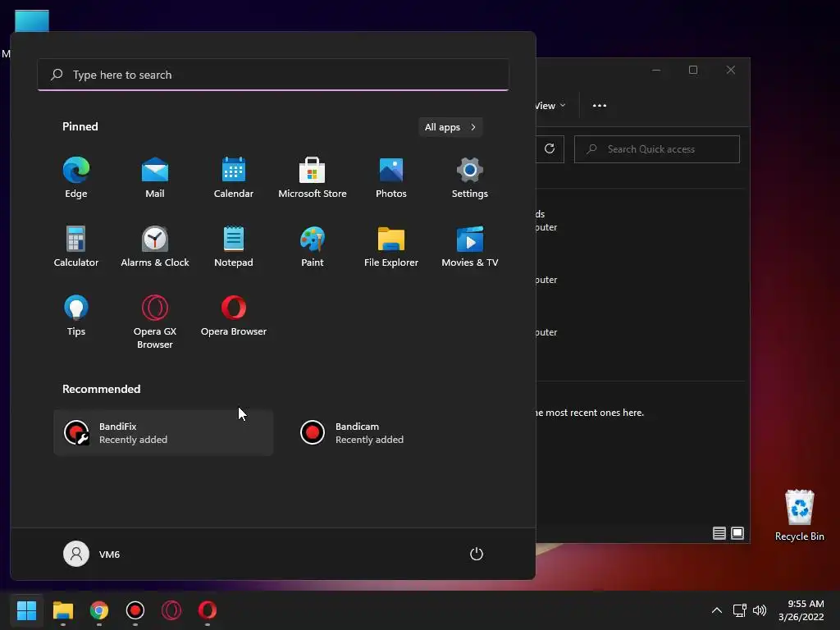This screenshot has height=630, width=840.
Task: Open recommended BandiFix item
Action: coord(163,433)
